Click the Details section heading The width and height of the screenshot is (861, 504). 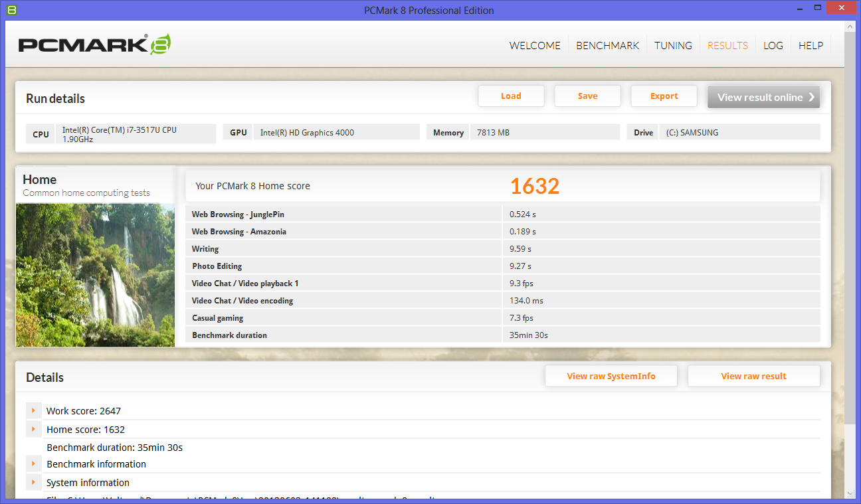point(45,377)
